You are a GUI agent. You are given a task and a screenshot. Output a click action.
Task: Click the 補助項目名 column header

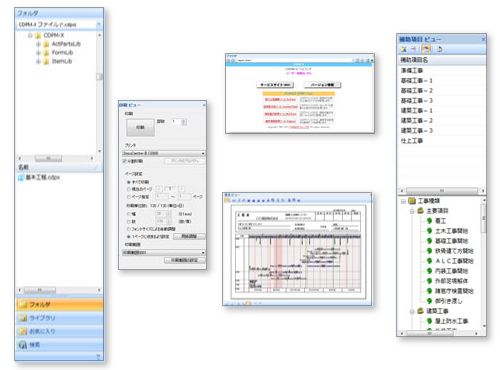point(442,60)
